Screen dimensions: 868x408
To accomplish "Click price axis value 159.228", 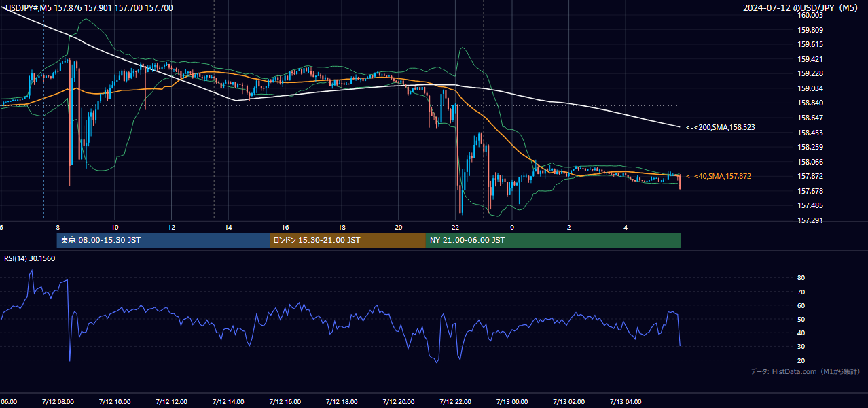I will pos(810,74).
